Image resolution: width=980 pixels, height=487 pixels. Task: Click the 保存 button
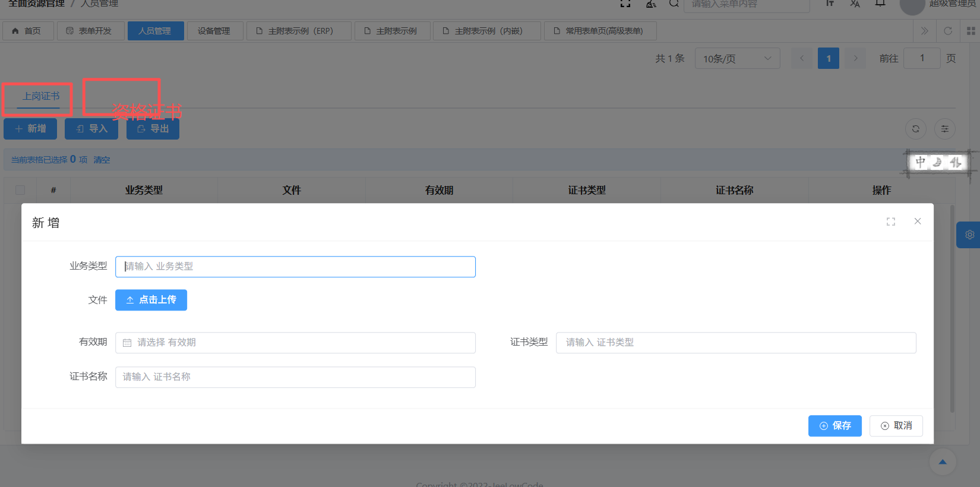(x=834, y=426)
